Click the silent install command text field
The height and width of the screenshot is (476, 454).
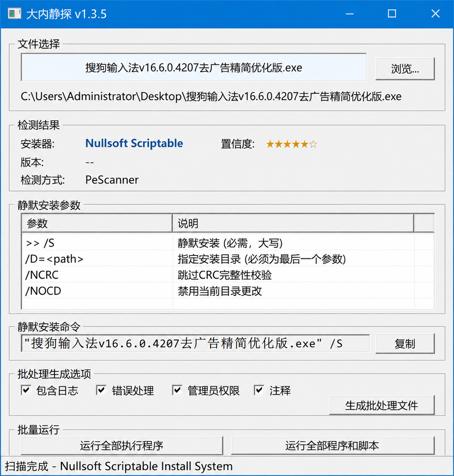[x=195, y=343]
